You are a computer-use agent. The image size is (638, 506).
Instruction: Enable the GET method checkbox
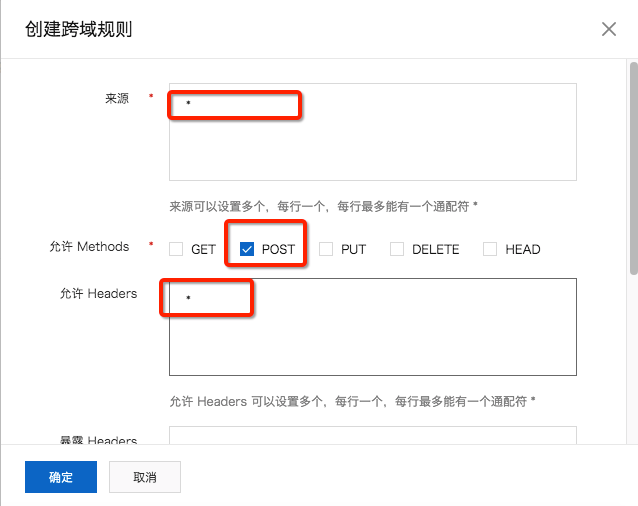176,249
